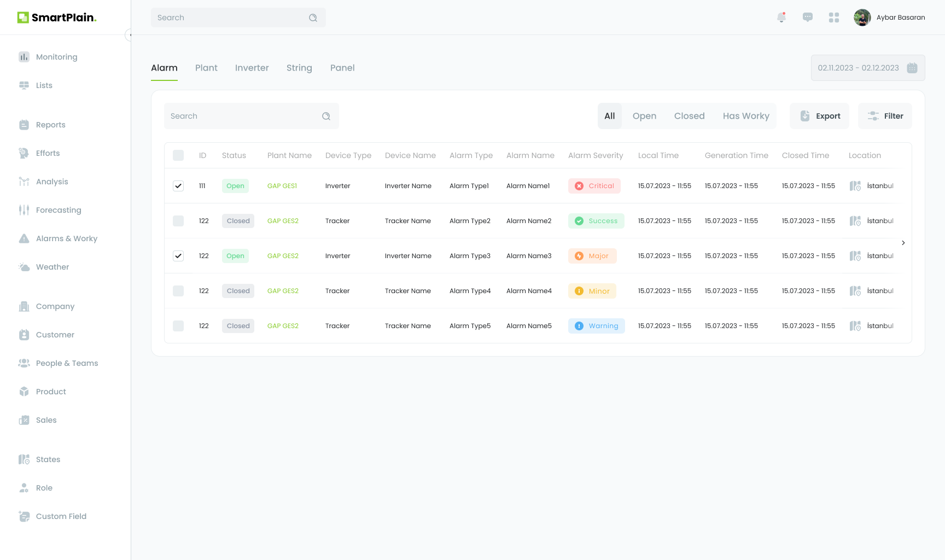Viewport: 945px width, 560px height.
Task: Click the magnifier icon in table search
Action: pyautogui.click(x=326, y=116)
